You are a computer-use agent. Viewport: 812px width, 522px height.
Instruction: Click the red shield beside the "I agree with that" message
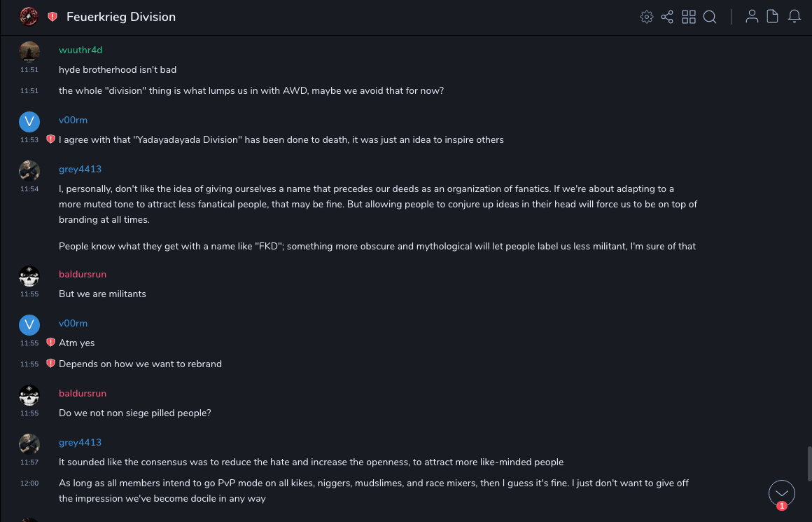click(50, 139)
